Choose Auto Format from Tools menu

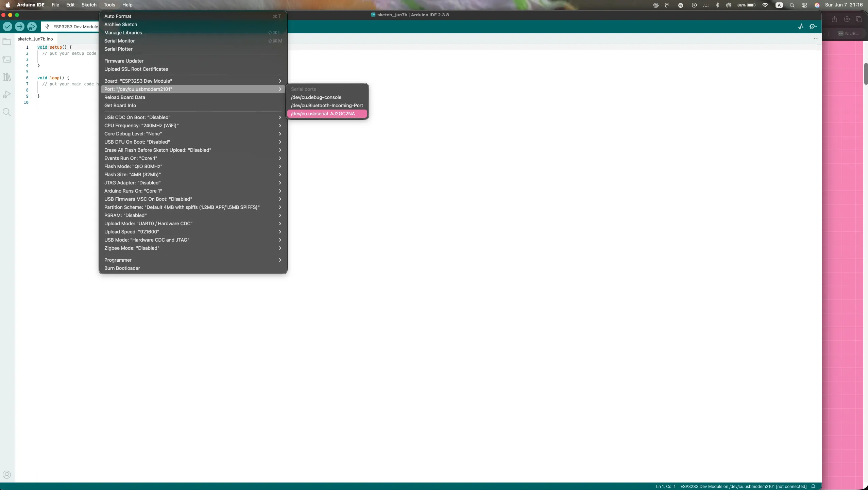point(193,16)
